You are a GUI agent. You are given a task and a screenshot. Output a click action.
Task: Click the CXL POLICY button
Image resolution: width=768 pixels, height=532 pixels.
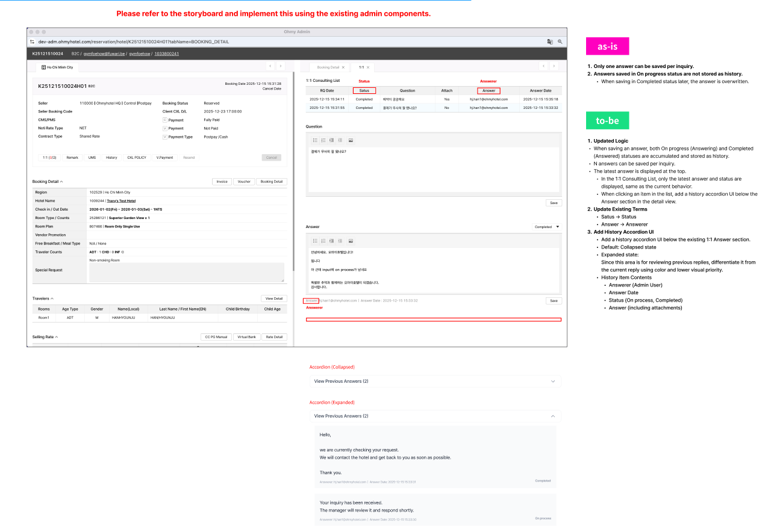click(136, 158)
